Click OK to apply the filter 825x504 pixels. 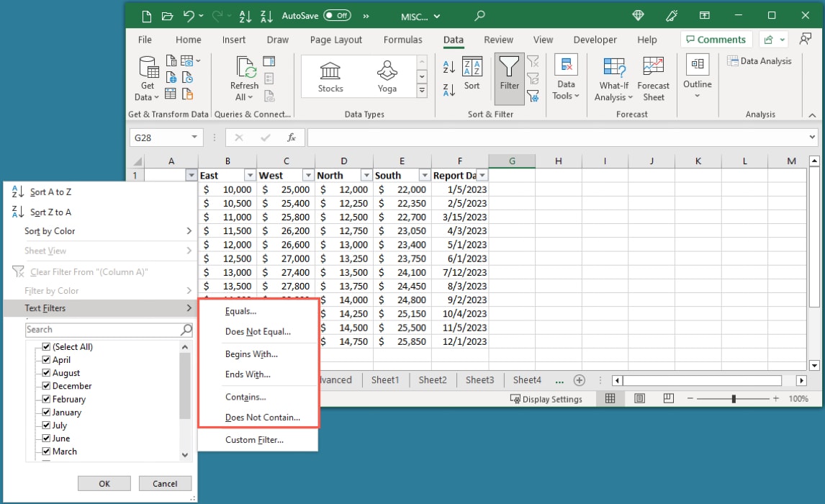pos(104,483)
